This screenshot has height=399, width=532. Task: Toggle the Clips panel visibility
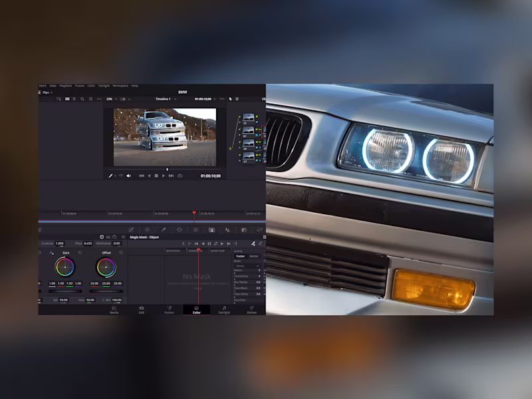coord(45,92)
